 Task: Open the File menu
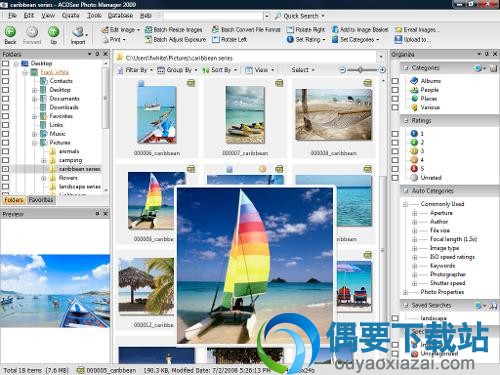(x=12, y=15)
